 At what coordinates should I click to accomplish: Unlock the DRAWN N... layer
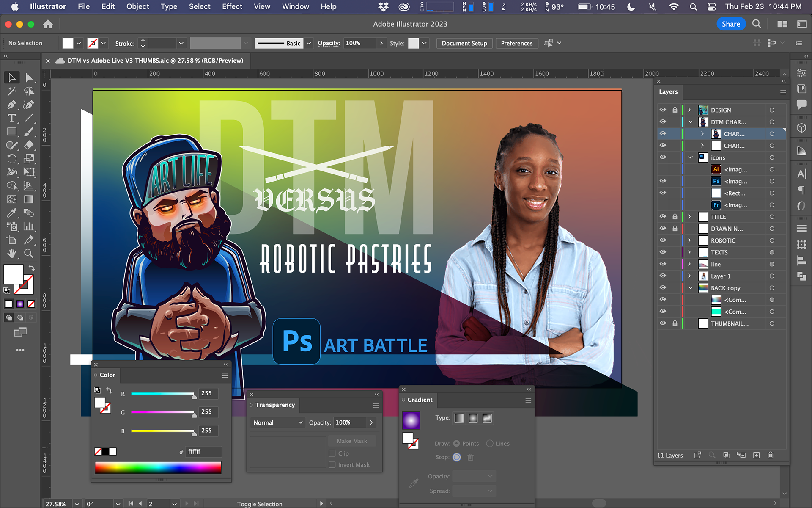(675, 229)
